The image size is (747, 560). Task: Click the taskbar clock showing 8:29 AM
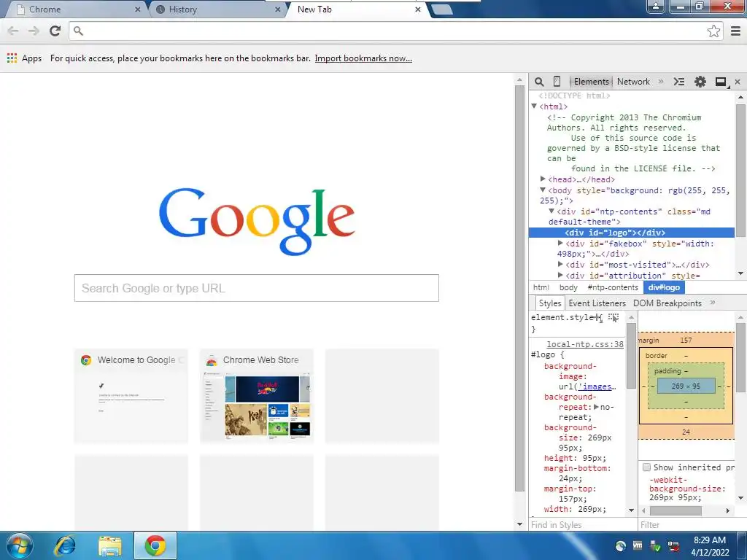[709, 545]
